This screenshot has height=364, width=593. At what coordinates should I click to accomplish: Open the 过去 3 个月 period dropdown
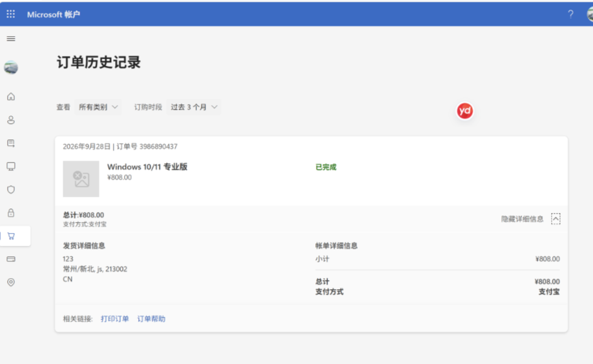pyautogui.click(x=194, y=107)
